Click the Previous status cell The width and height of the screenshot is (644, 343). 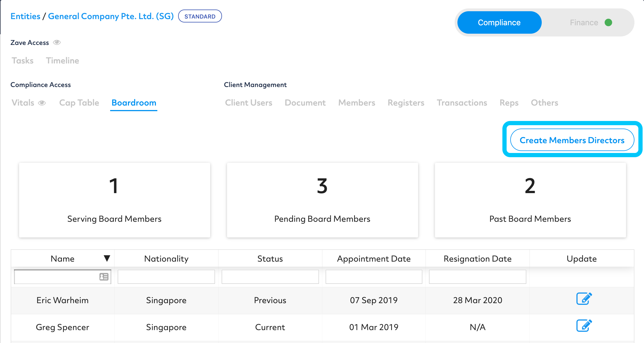[x=270, y=300]
